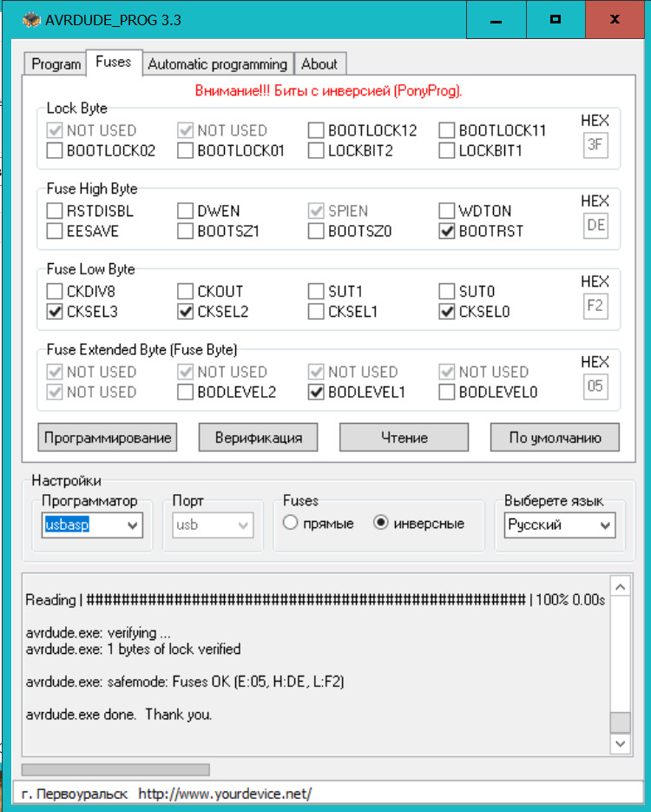Toggle the BODLEVEL1 checkbox
Screen dimensions: 651x812
[317, 393]
